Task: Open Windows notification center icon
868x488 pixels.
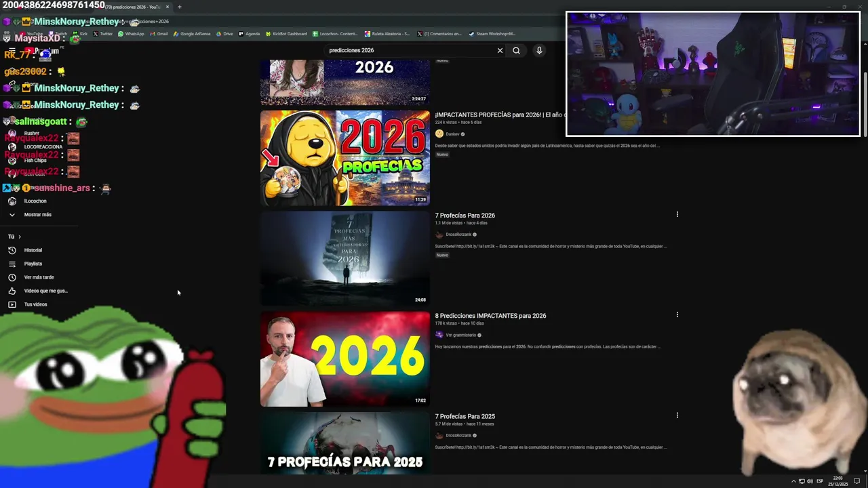Action: [x=856, y=481]
